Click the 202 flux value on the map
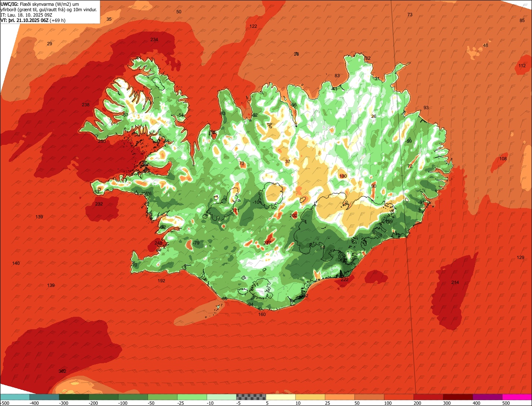The width and height of the screenshot is (532, 406). [x=293, y=216]
